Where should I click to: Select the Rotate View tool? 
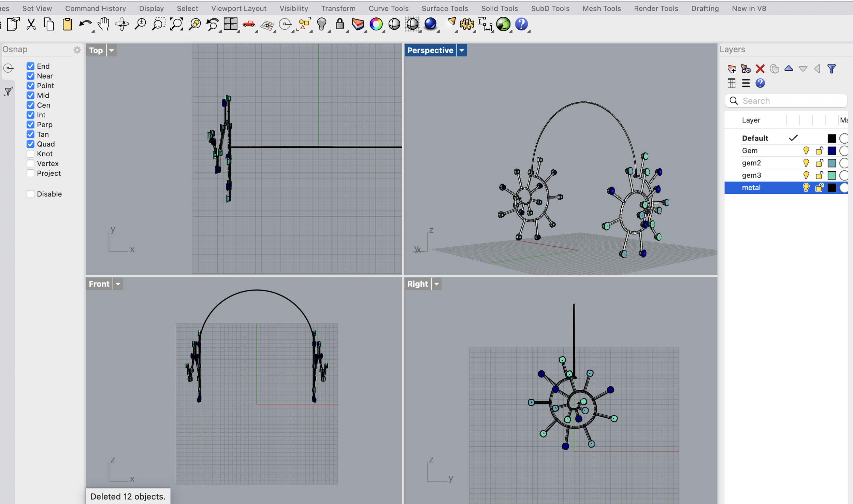click(x=122, y=24)
